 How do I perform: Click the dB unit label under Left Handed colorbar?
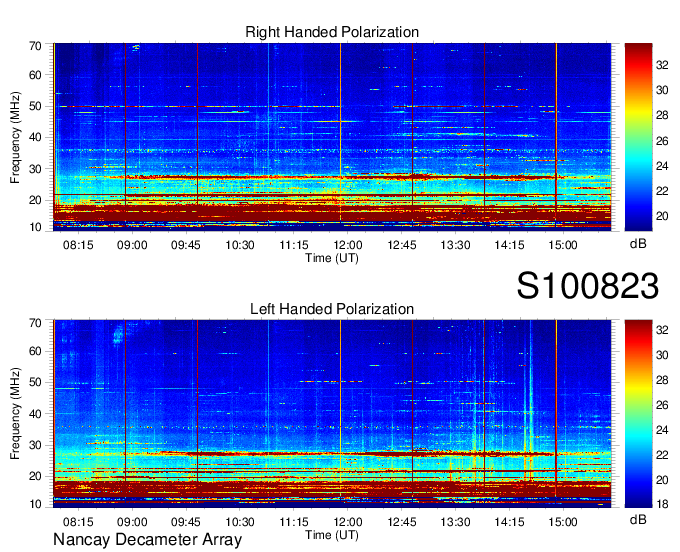pos(638,519)
